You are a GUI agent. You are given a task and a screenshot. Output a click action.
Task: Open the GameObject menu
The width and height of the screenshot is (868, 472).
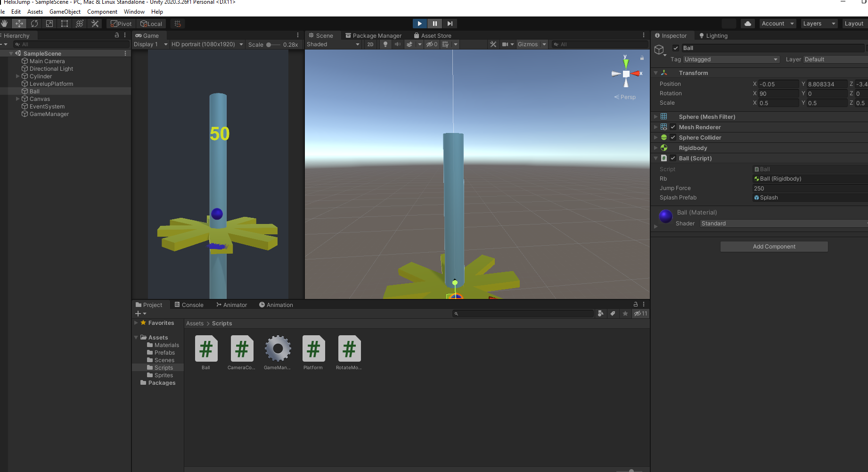(65, 12)
